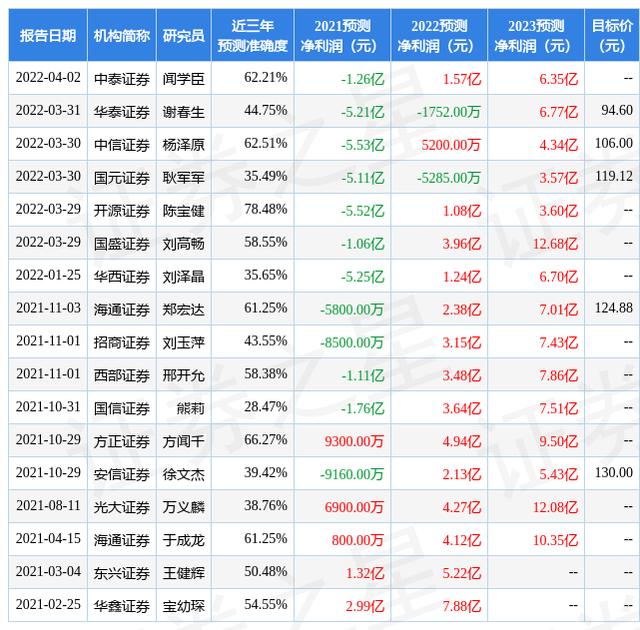Click researcher name 邢开允
640x630 pixels.
(183, 375)
